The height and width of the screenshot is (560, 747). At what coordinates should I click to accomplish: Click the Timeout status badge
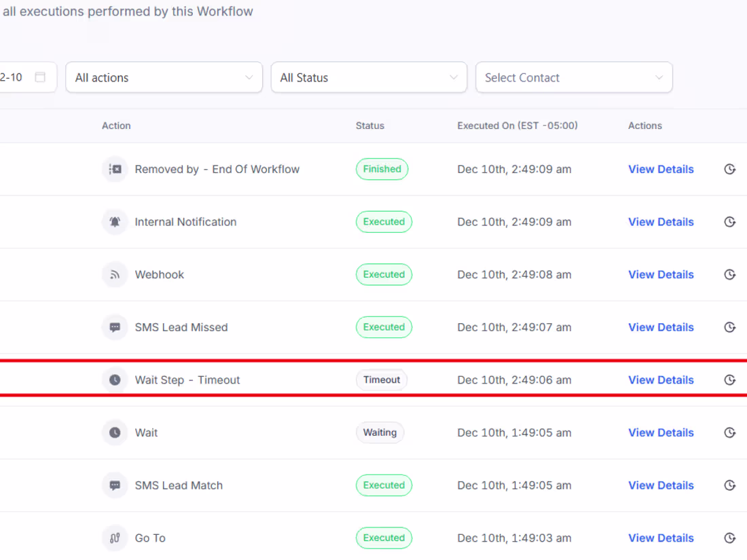tap(382, 380)
